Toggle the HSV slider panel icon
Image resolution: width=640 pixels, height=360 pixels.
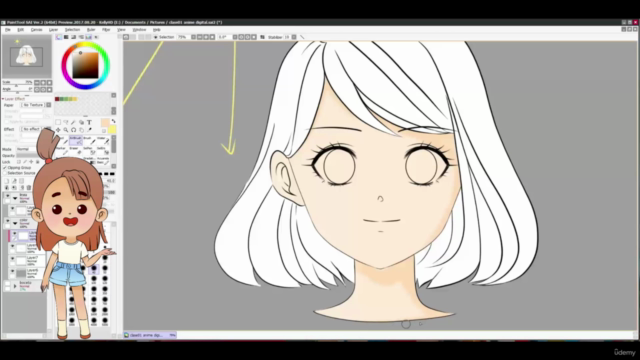[x=73, y=37]
